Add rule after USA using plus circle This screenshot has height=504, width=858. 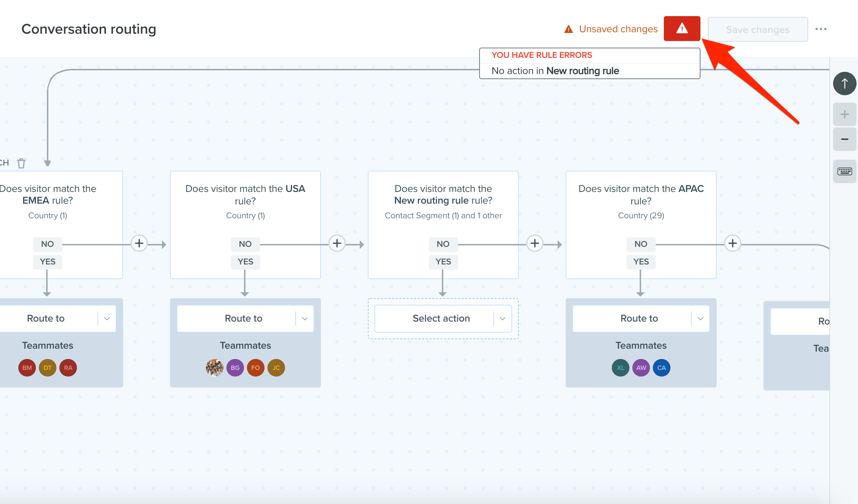pos(337,243)
